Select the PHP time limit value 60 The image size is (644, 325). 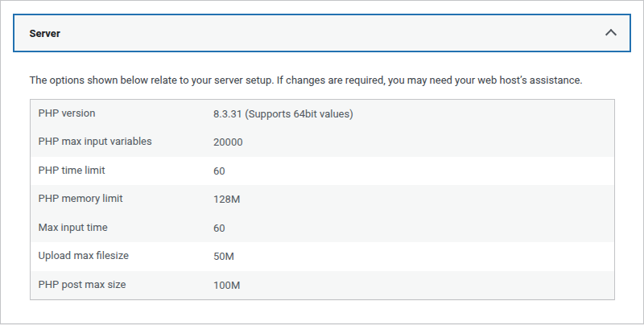click(219, 171)
